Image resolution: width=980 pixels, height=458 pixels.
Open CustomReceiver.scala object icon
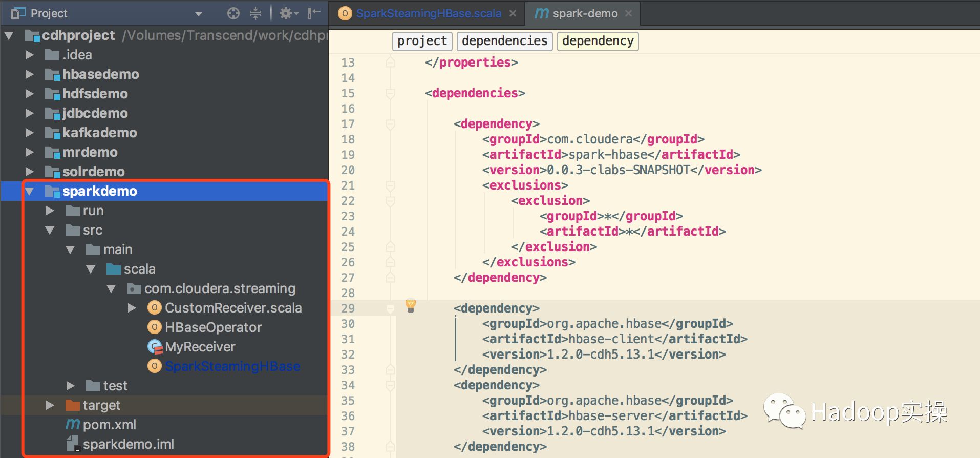point(154,308)
